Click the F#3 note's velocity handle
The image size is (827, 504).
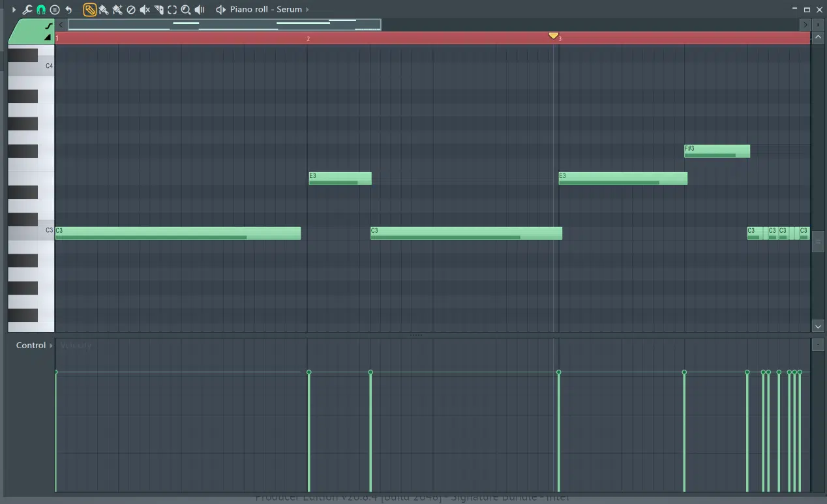click(x=684, y=372)
